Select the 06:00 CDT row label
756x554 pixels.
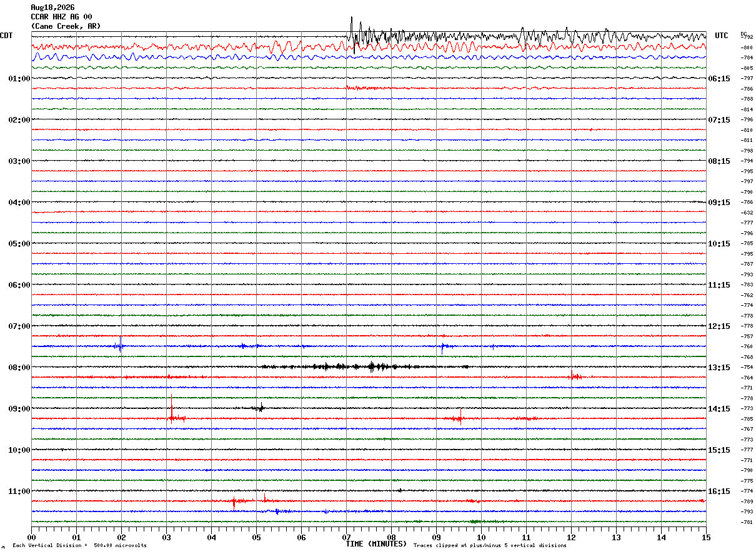click(x=19, y=285)
